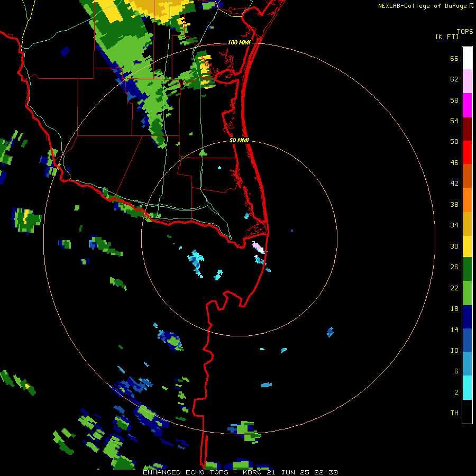
Task: Select the light green legend swatch
Action: [x=467, y=293]
